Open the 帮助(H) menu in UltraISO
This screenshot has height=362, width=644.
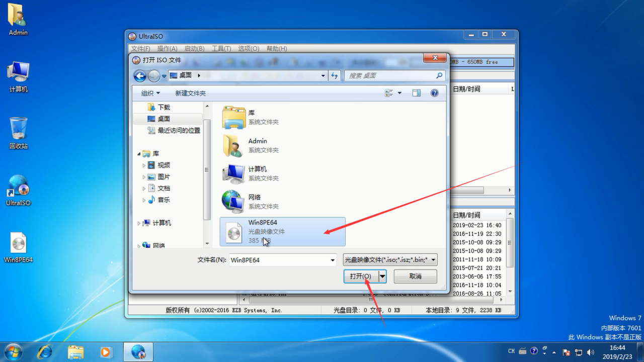[x=277, y=48]
